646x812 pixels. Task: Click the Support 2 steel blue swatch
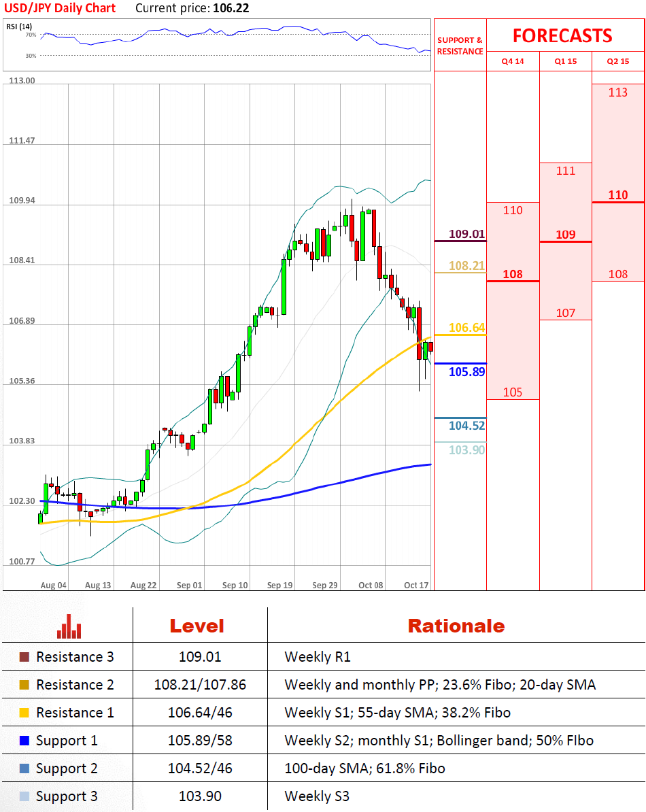point(24,768)
